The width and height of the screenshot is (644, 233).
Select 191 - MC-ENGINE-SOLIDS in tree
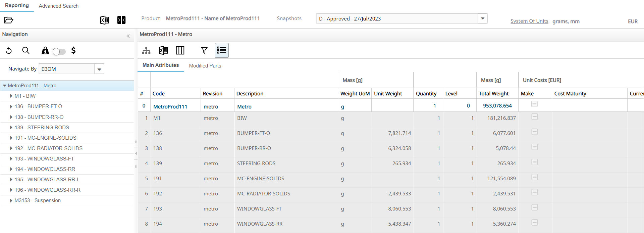[45, 138]
